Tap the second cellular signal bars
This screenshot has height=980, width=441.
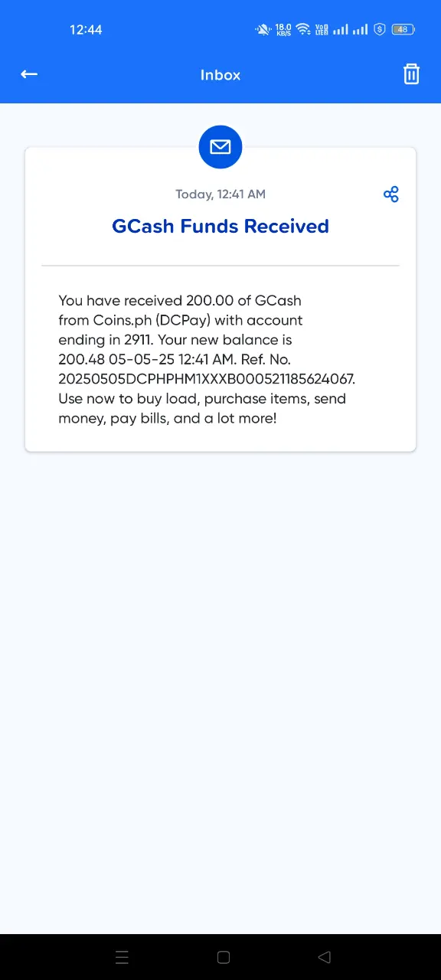click(360, 30)
